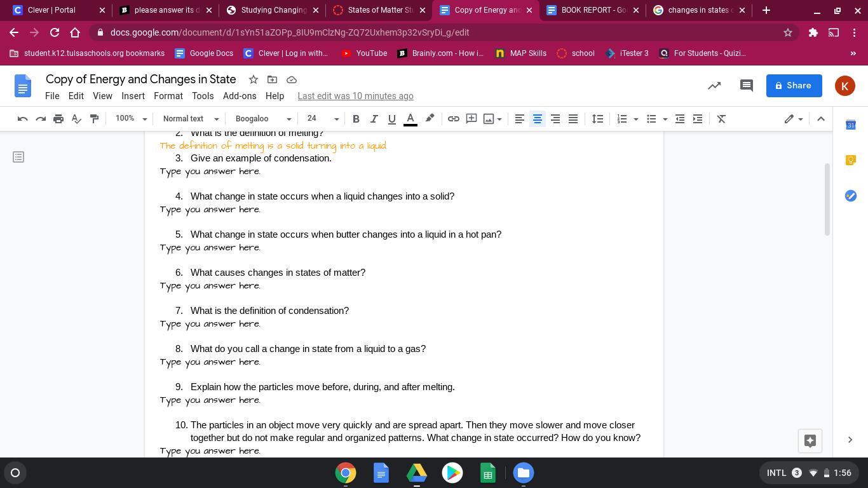The height and width of the screenshot is (488, 868).
Task: Run spelling and grammar check icon
Action: (x=76, y=119)
